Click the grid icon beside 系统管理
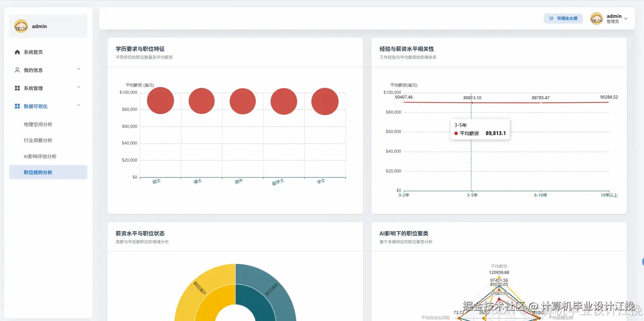This screenshot has height=321, width=644. coord(17,88)
